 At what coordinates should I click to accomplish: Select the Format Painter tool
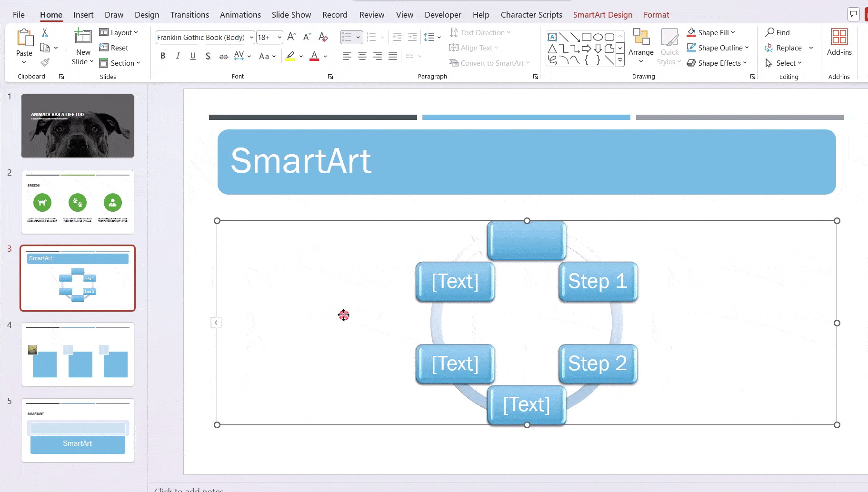tap(45, 62)
